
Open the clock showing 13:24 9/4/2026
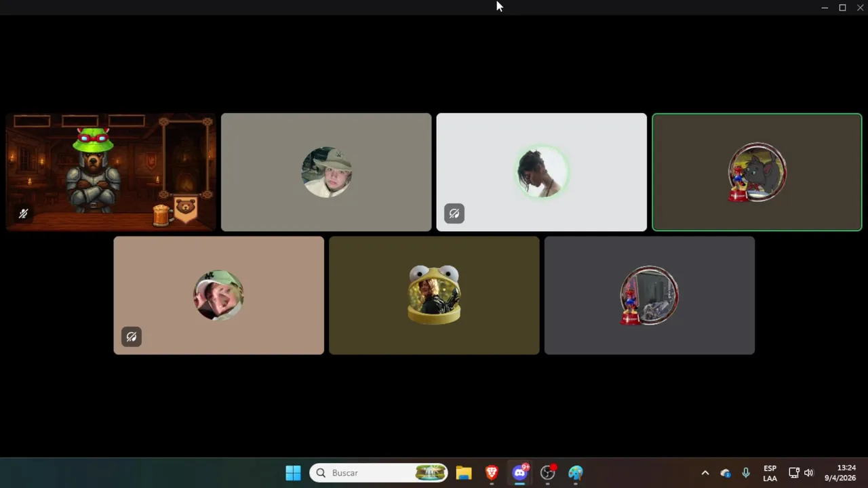840,473
